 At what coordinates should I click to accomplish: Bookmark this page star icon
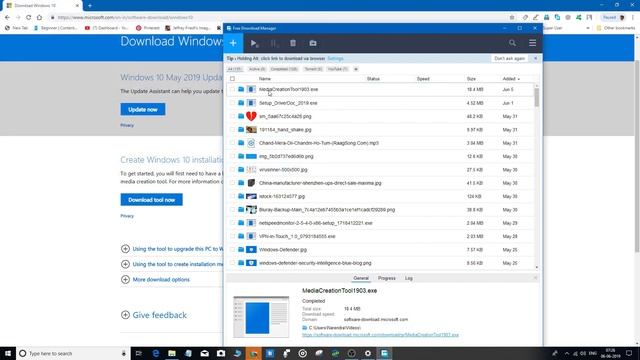512,18
